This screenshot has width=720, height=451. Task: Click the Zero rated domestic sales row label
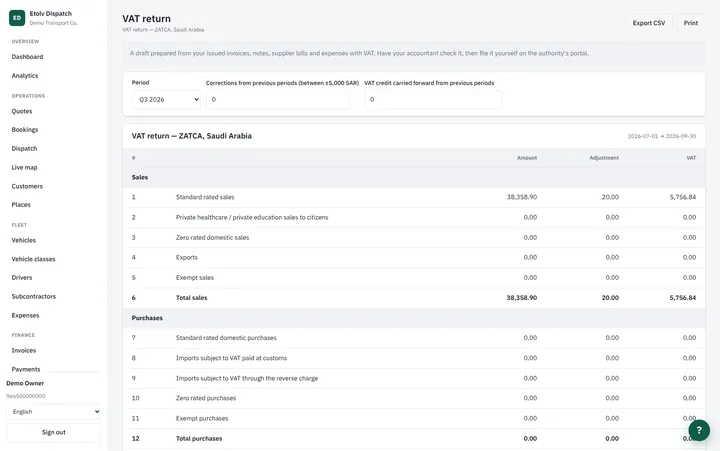pos(212,237)
